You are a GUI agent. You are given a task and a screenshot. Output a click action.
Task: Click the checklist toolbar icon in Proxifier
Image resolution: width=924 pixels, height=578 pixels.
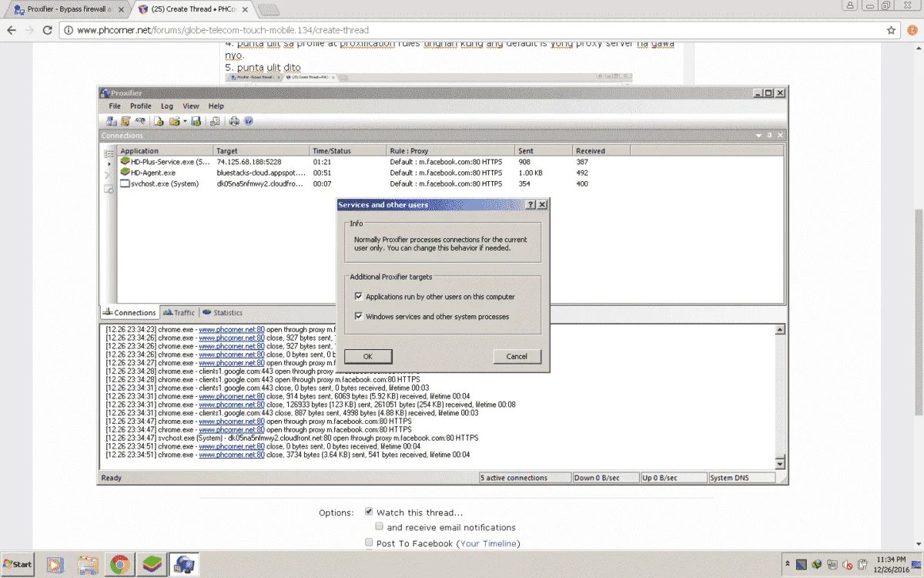click(x=215, y=121)
